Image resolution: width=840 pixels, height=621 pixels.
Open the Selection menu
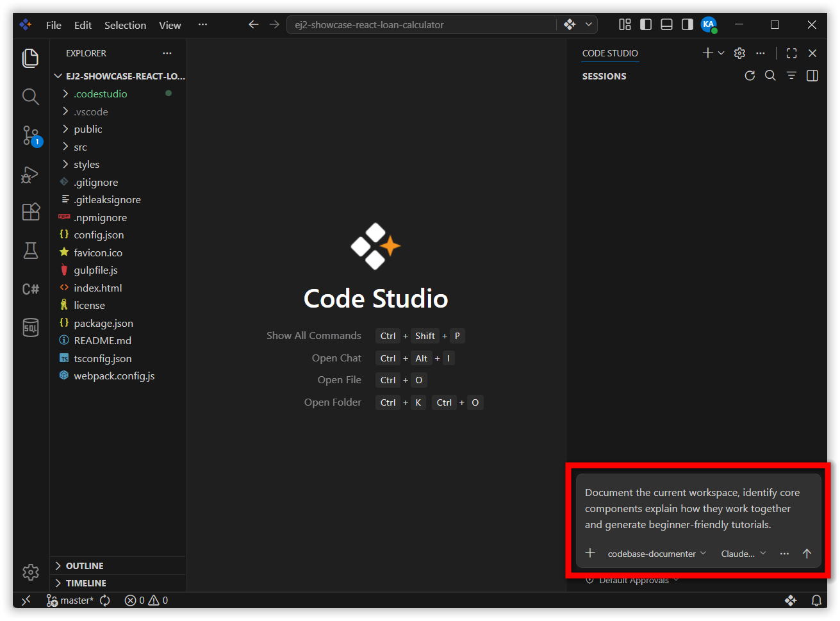125,25
